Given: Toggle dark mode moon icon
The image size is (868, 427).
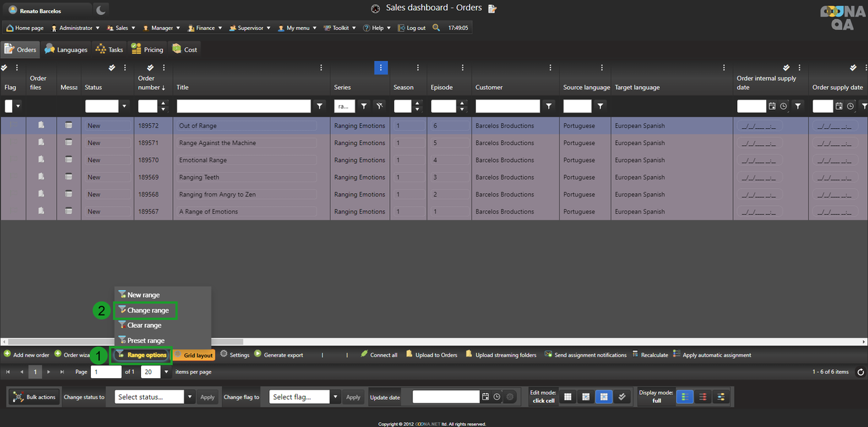Looking at the screenshot, I should [100, 10].
